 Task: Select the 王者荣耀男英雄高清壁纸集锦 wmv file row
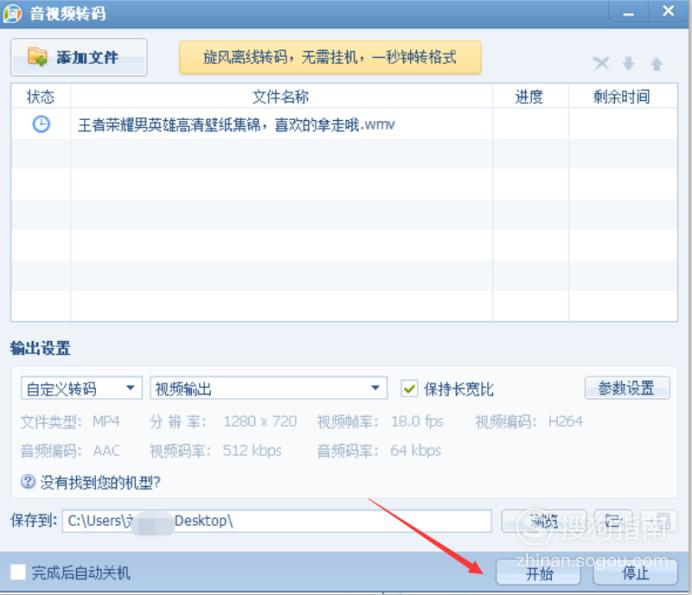[x=344, y=124]
